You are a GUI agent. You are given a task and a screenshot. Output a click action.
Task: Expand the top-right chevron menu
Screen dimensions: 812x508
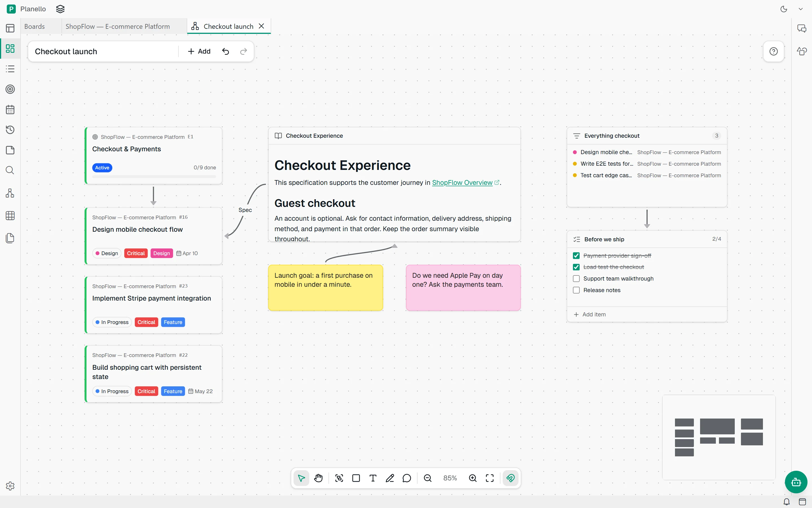(x=801, y=9)
